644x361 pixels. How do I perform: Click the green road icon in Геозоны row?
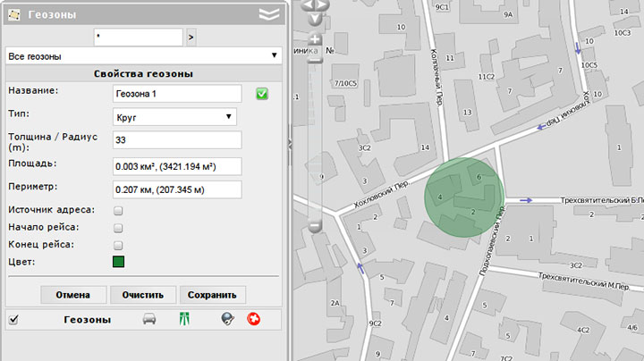pyautogui.click(x=184, y=319)
